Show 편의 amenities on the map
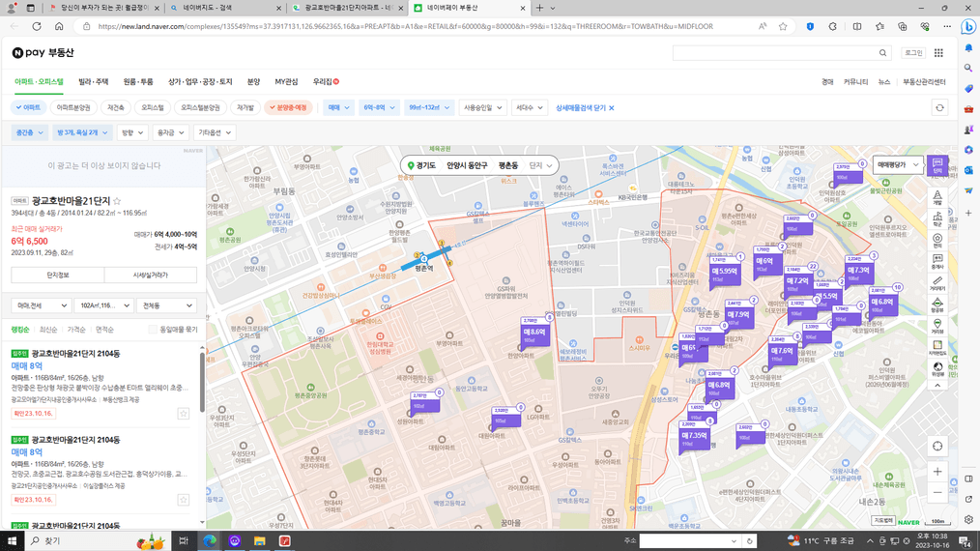 click(x=937, y=240)
